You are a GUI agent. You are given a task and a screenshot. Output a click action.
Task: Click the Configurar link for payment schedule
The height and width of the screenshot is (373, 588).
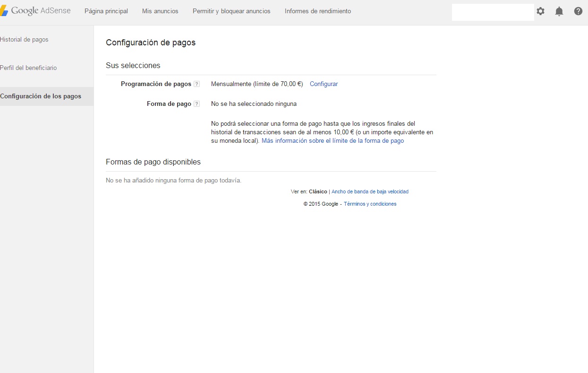tap(324, 84)
